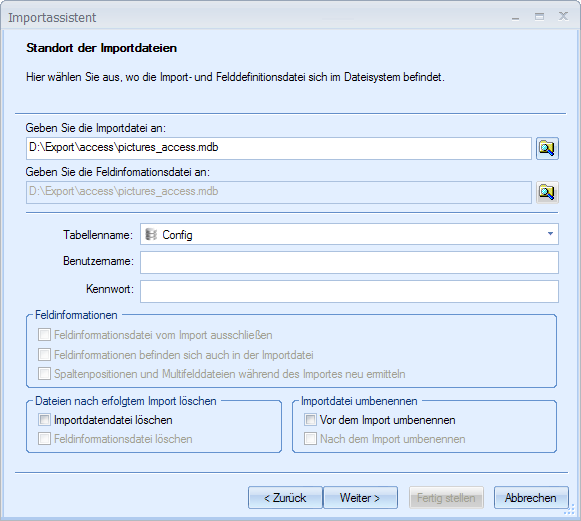Open the Tabellenname dropdown arrow

point(550,234)
